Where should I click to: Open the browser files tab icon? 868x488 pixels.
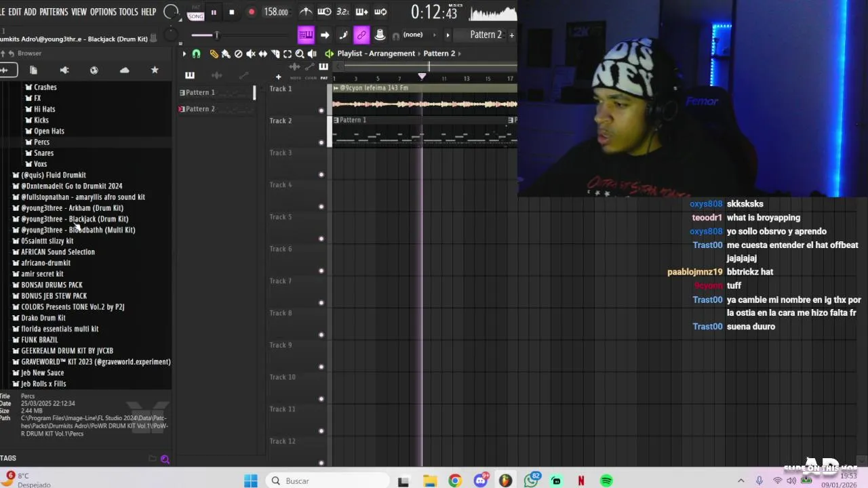click(33, 70)
